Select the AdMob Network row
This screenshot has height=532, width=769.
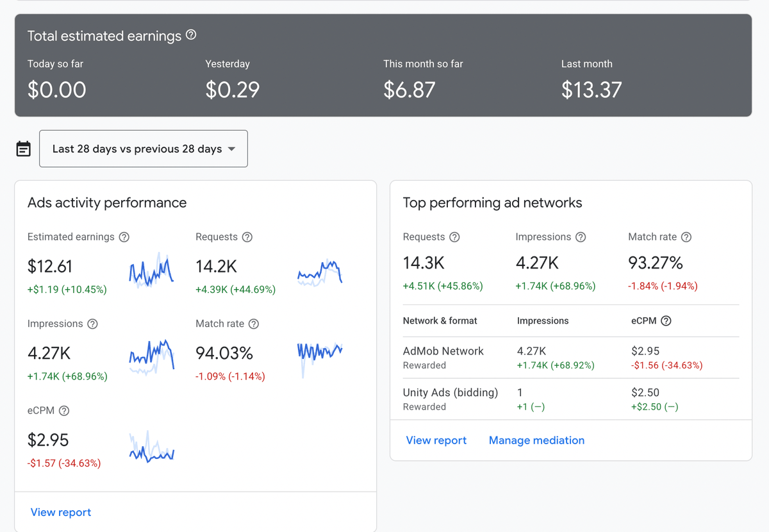(x=570, y=358)
